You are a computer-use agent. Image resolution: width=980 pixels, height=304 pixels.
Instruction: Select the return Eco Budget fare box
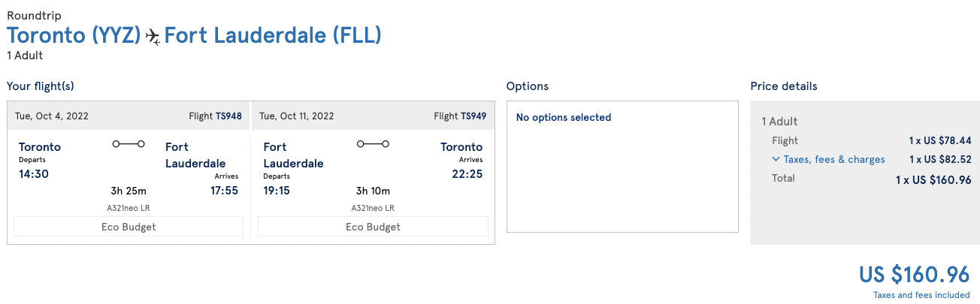[x=373, y=227]
